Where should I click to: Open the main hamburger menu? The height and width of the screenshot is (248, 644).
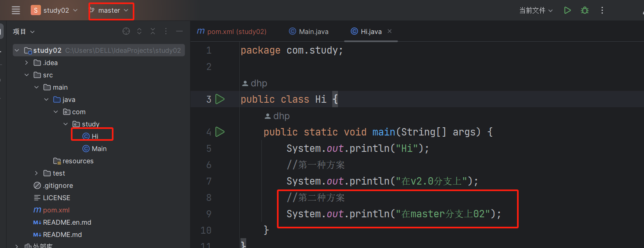point(16,10)
